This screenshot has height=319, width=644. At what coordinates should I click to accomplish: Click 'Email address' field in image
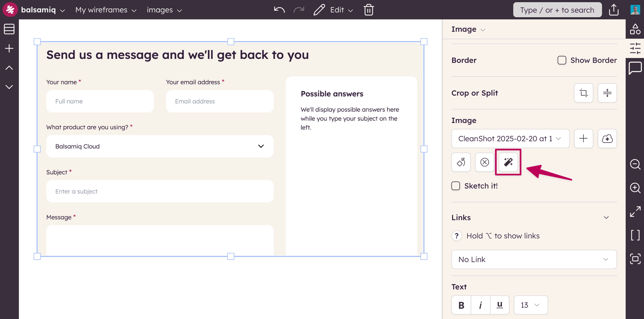[x=220, y=101]
